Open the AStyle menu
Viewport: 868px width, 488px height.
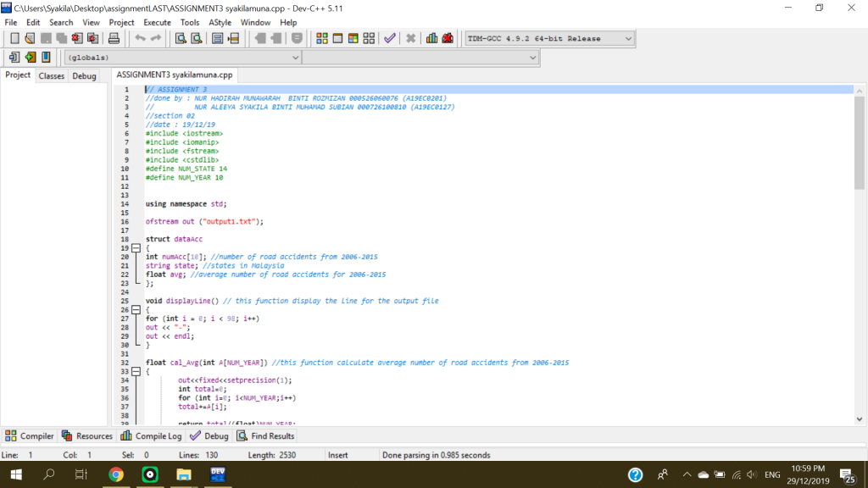click(220, 22)
